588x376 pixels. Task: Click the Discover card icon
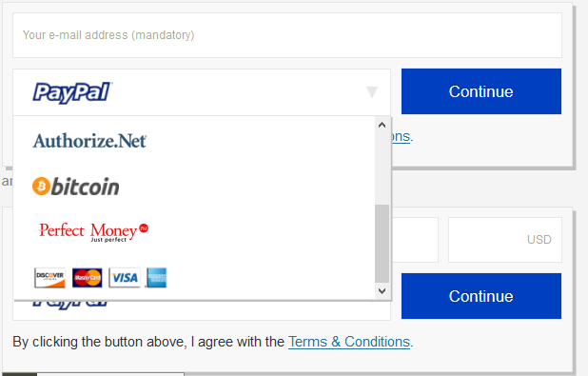(x=49, y=278)
